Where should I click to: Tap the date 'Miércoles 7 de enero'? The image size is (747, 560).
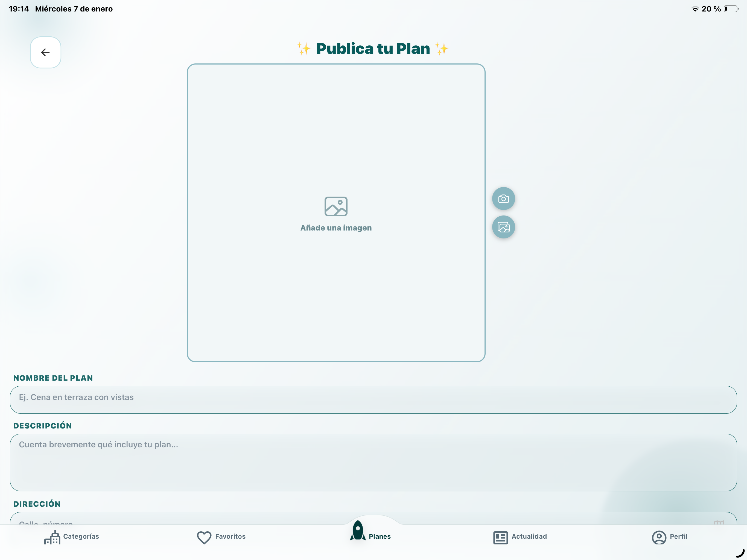(74, 9)
